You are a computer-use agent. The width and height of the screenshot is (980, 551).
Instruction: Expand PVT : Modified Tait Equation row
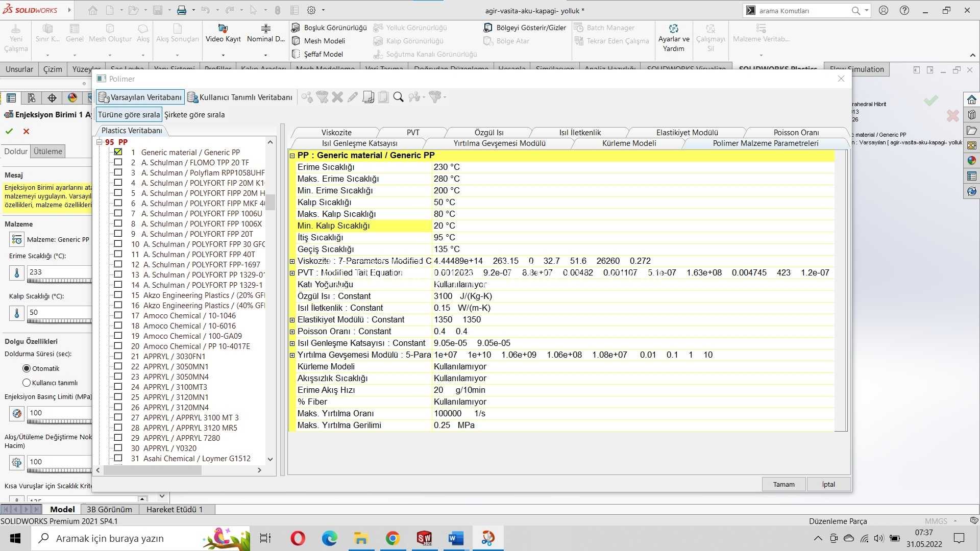(x=292, y=273)
